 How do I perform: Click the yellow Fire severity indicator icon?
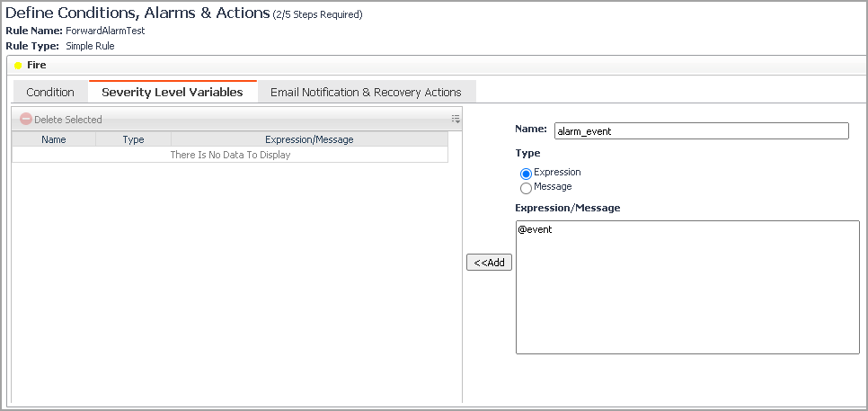(18, 66)
